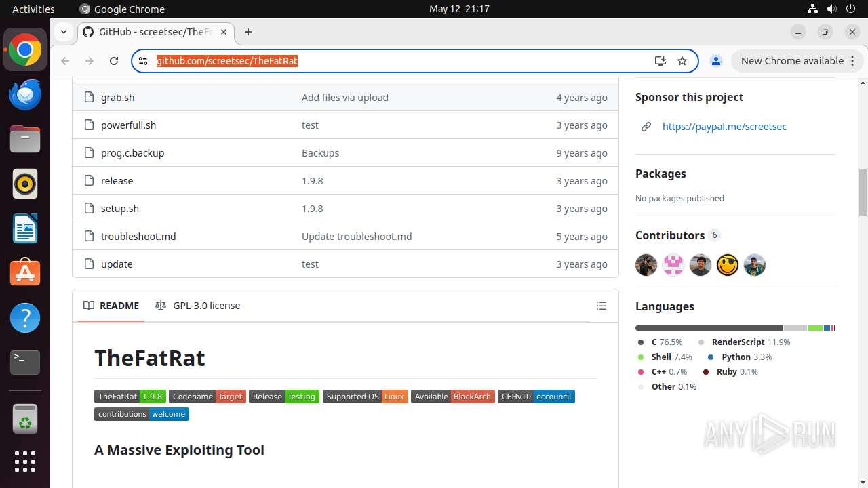Open the paypal.me/screetsec sponsor link
Screen dimensions: 868x488
pyautogui.click(x=724, y=127)
